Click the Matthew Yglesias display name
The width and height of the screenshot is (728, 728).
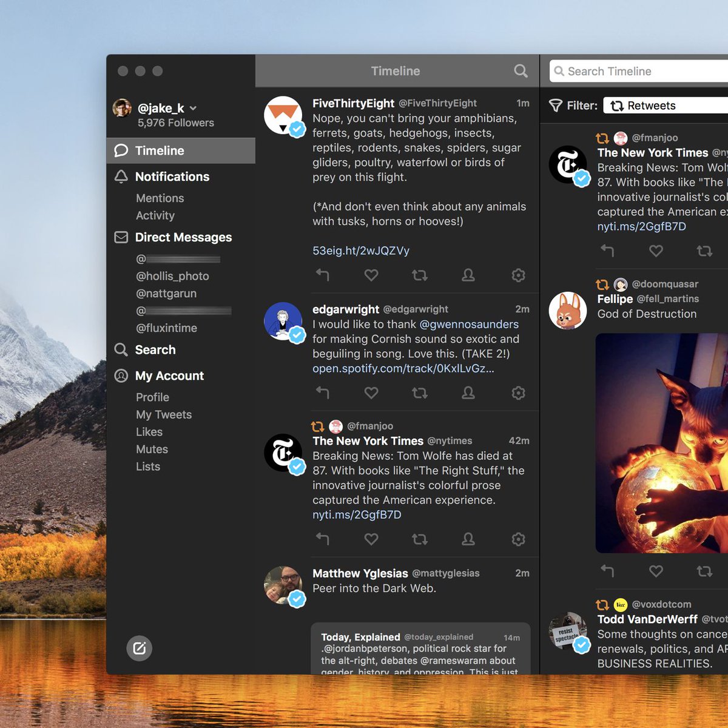click(x=360, y=573)
